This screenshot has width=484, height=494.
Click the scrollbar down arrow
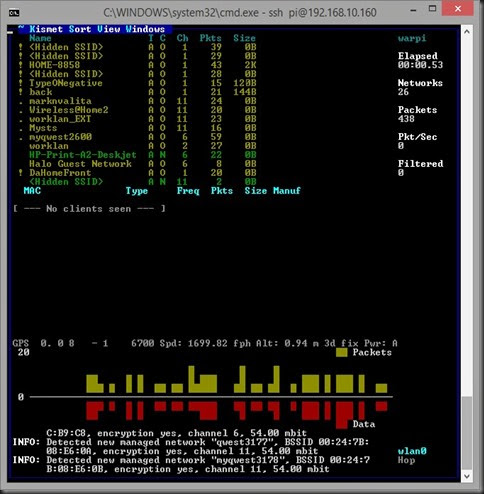pyautogui.click(x=467, y=476)
